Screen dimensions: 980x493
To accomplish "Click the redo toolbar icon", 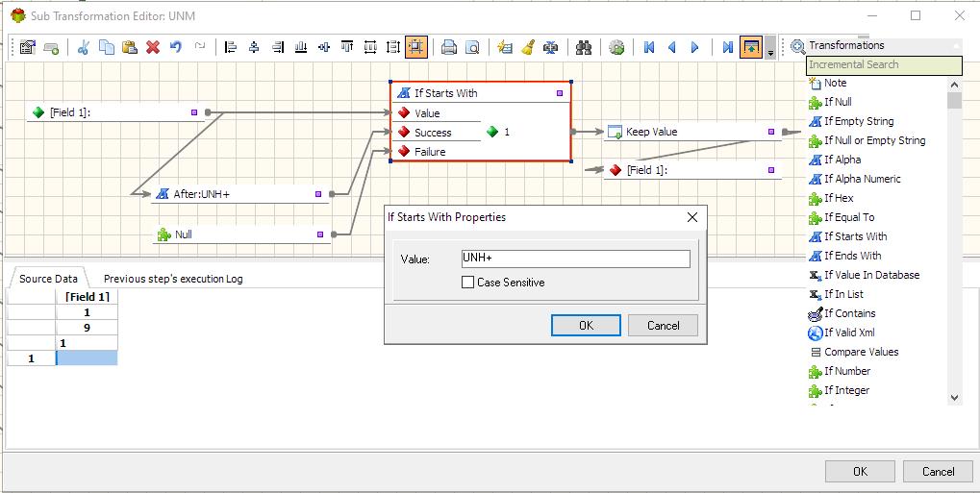I will tap(199, 47).
